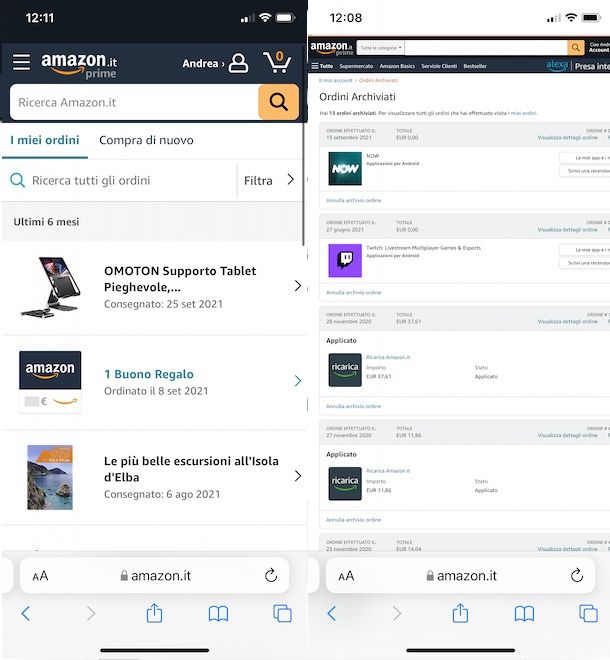Screen dimensions: 610x660
Task: Click the orange search button in right phone
Action: 575,48
